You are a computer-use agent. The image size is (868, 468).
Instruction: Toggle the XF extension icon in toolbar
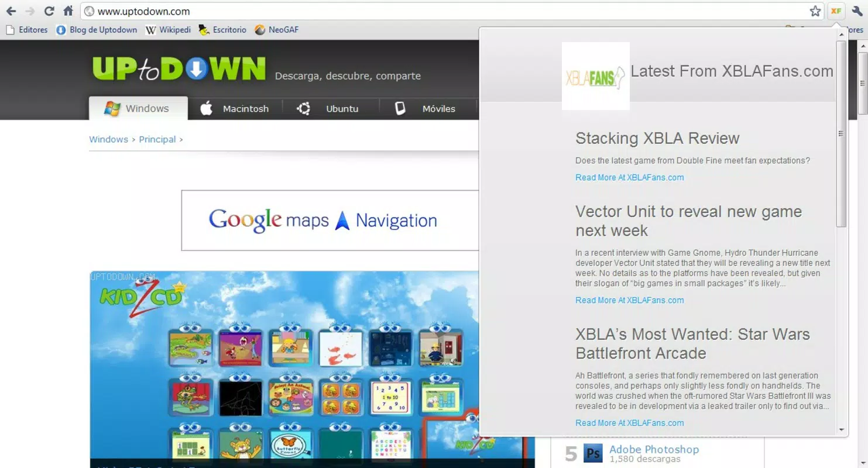[x=836, y=11]
